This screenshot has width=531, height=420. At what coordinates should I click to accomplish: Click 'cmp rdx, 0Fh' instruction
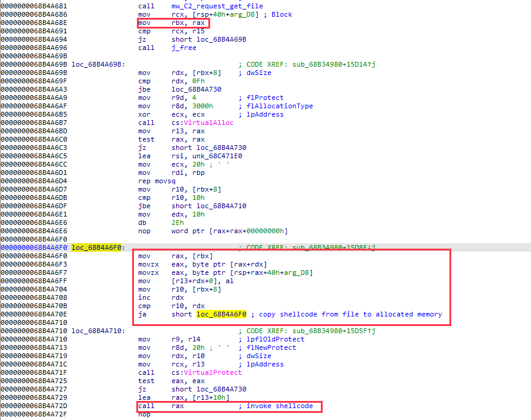point(171,81)
